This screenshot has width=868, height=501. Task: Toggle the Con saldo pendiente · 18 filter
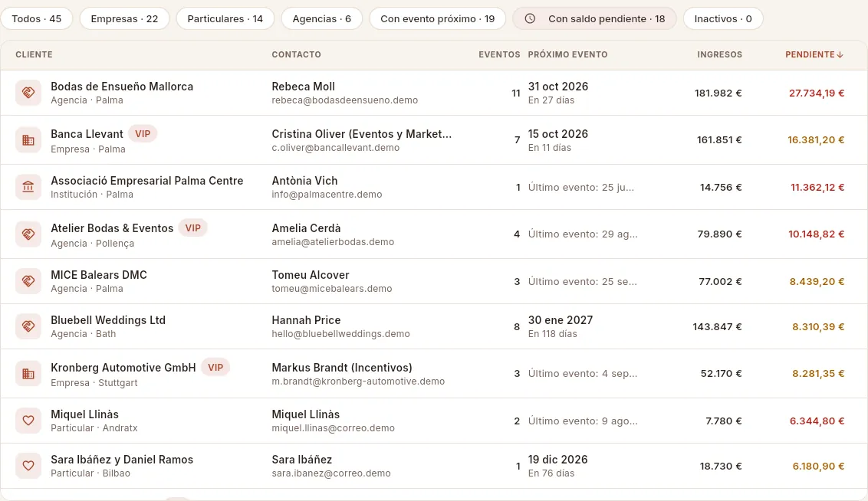click(x=594, y=19)
